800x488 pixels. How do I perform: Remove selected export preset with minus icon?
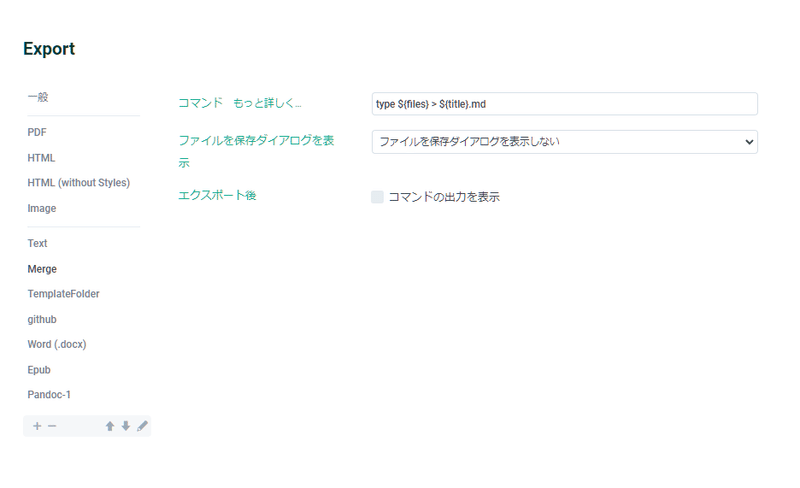tap(52, 426)
